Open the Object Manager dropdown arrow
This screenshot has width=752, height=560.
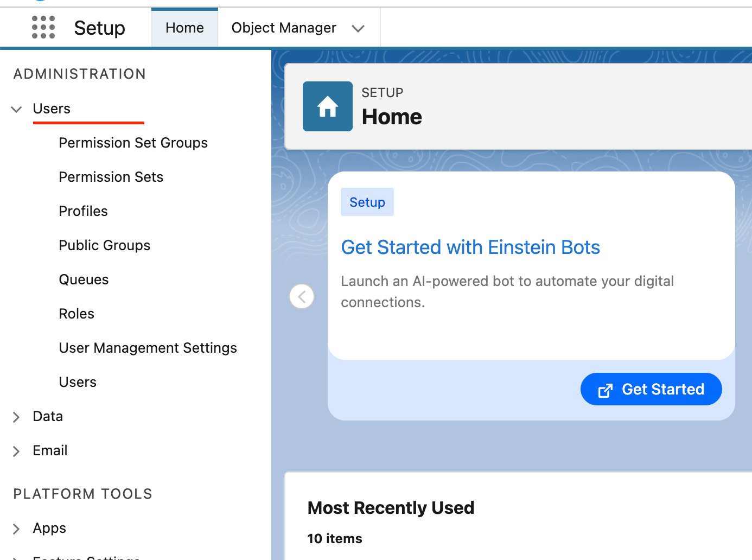(358, 28)
